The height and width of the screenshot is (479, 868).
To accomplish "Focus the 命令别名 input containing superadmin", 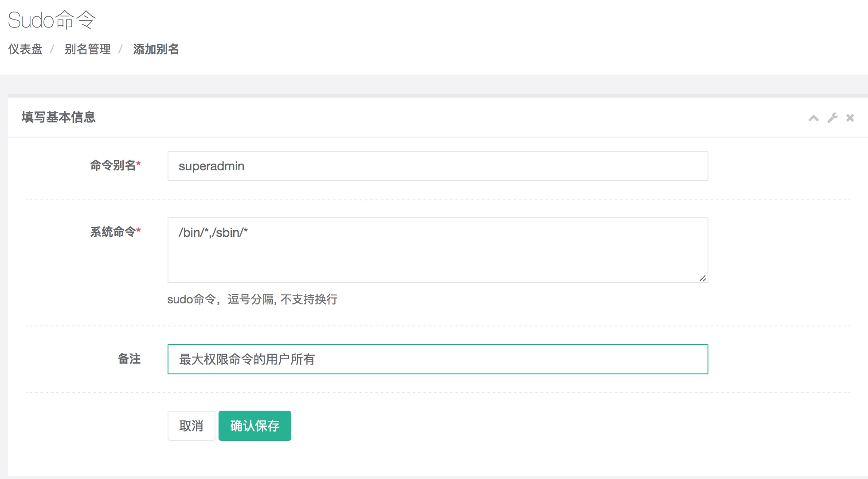I will coord(437,166).
